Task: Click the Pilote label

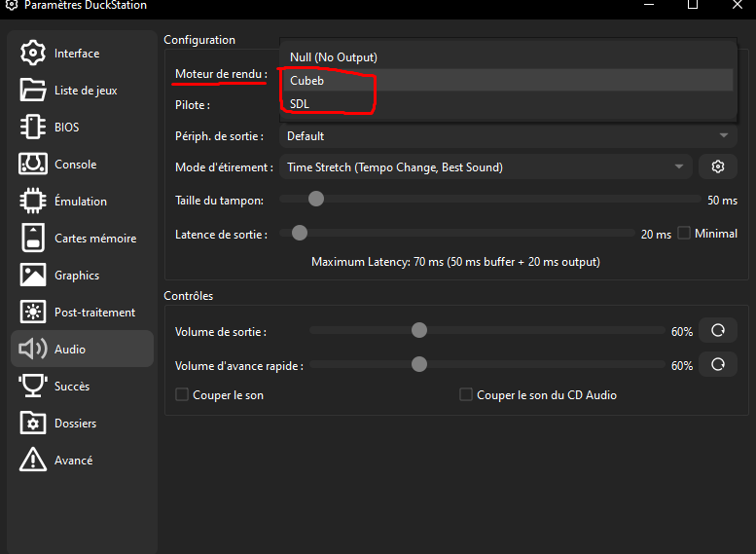Action: [x=193, y=105]
